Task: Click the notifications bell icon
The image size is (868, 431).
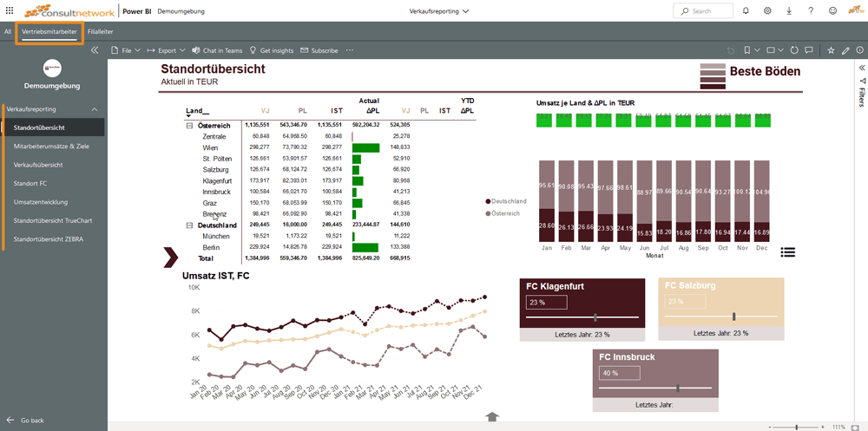Action: (x=745, y=11)
